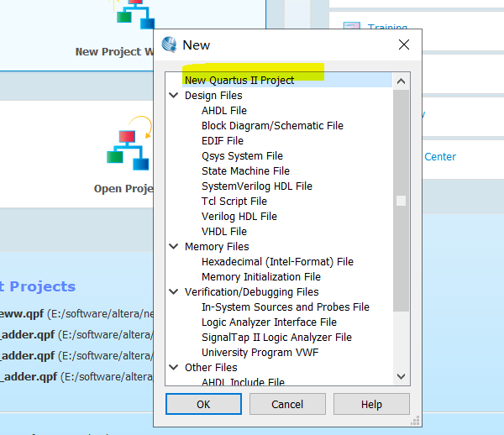Click the Open Project icon

[x=129, y=144]
